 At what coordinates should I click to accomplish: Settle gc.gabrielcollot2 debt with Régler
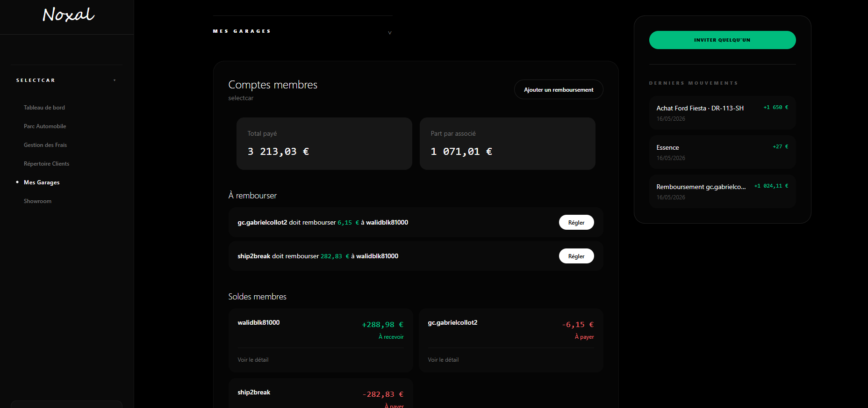[576, 222]
